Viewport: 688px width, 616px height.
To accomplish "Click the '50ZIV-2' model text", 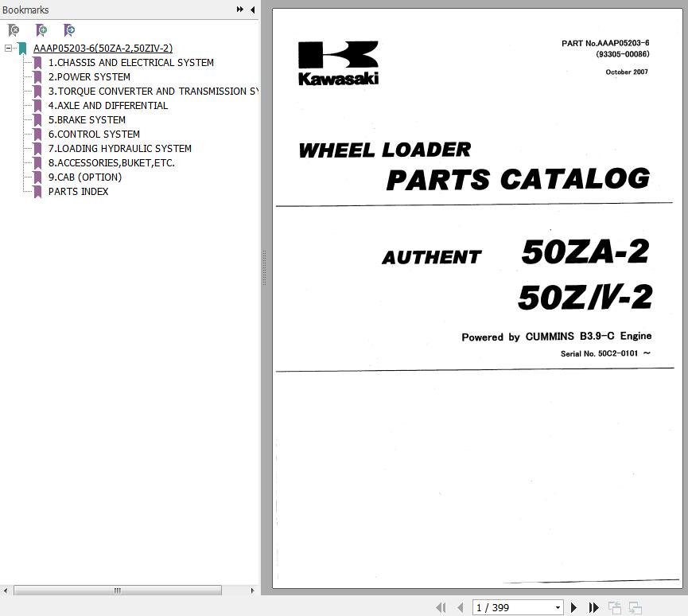I will pos(585,297).
